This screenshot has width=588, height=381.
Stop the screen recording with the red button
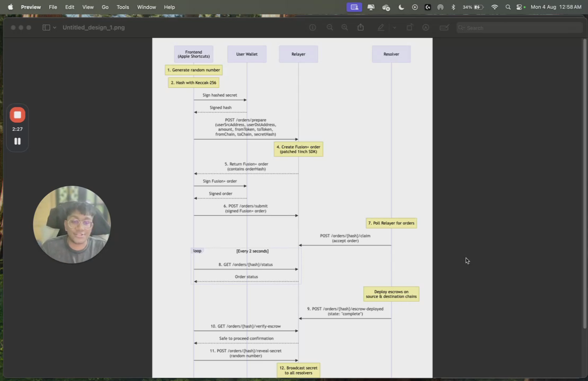tap(17, 115)
